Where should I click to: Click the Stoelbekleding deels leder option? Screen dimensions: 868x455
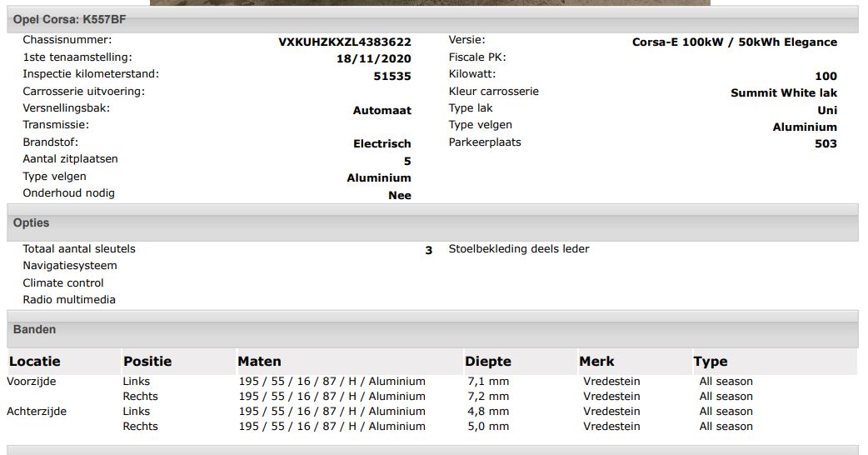click(x=519, y=249)
